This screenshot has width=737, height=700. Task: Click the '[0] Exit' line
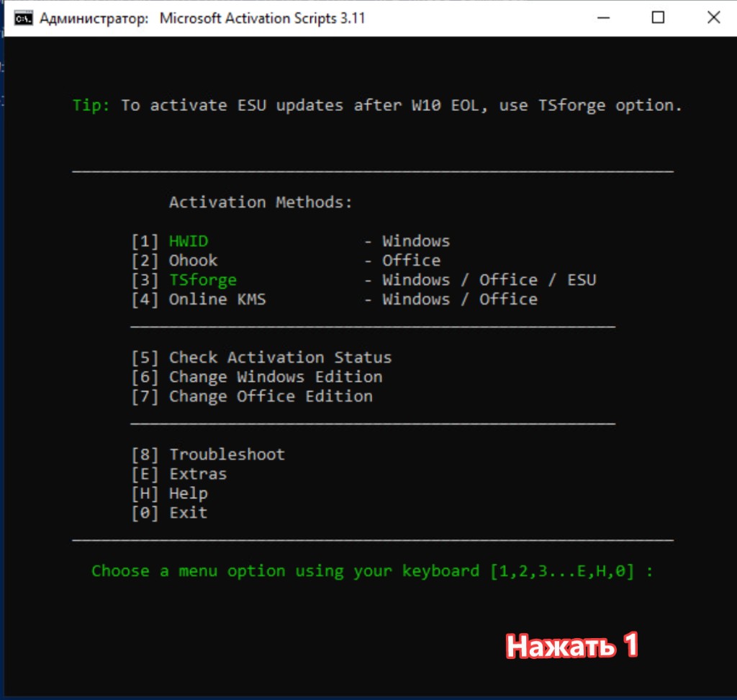point(169,513)
